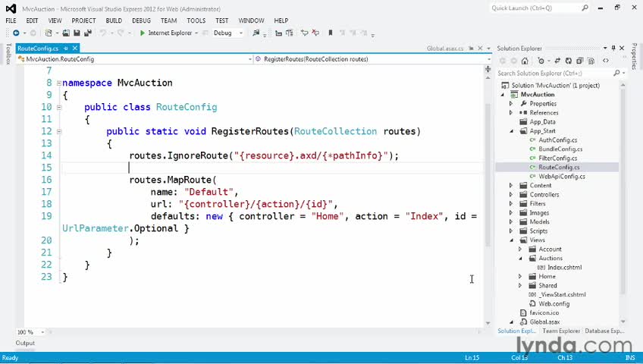
Task: Click the Show All Files icon
Action: coord(591,61)
